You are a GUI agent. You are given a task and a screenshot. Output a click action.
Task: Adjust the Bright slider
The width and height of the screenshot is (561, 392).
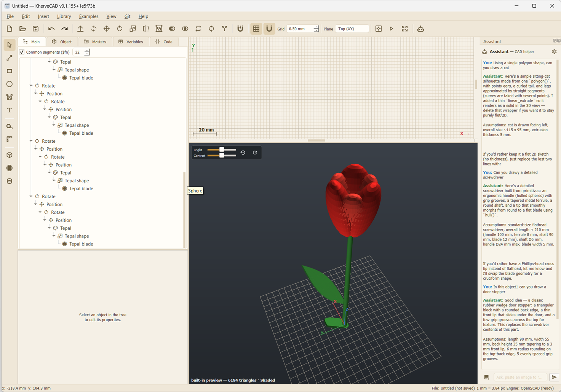coord(222,150)
